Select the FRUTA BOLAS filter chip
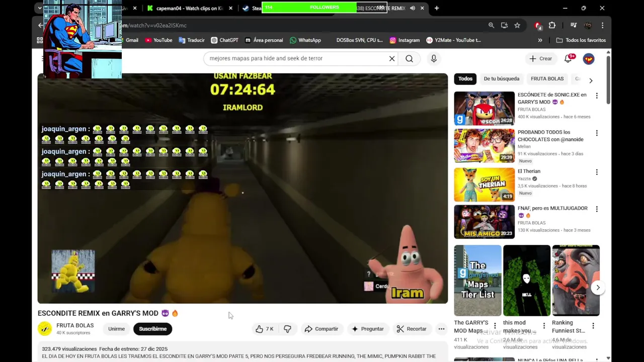 click(x=547, y=79)
